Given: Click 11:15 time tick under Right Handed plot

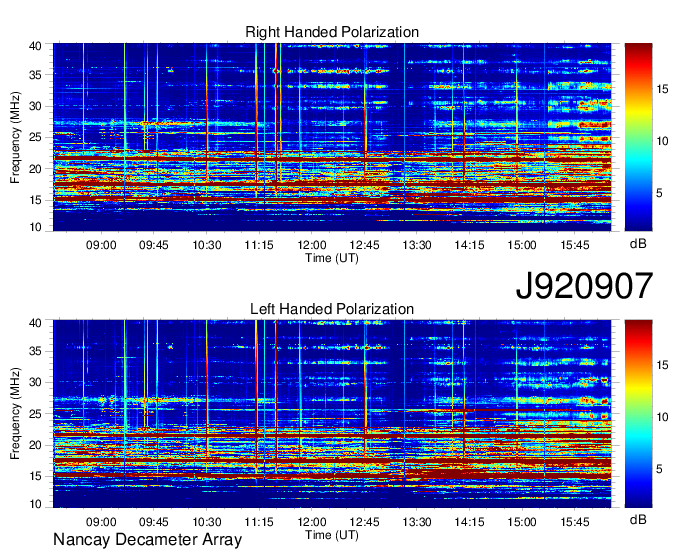Looking at the screenshot, I should click(x=259, y=245).
